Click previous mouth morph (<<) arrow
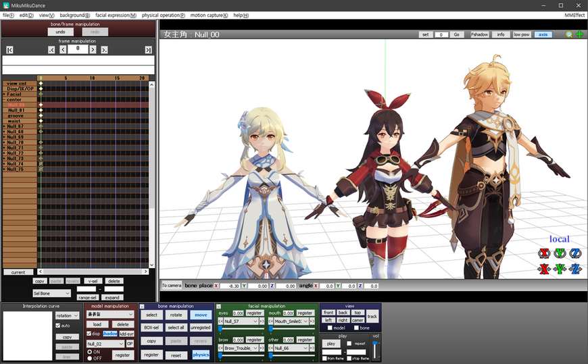This screenshot has width=588, height=364. (x=271, y=321)
